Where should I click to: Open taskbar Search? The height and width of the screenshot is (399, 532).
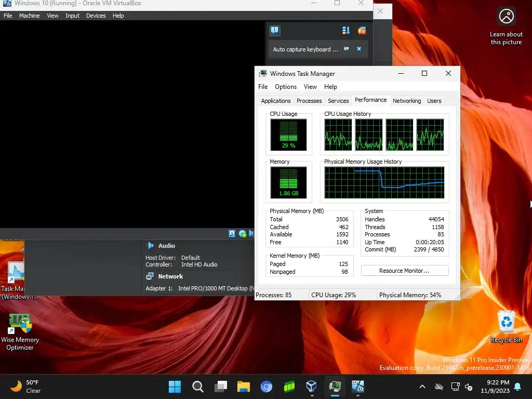tap(198, 387)
